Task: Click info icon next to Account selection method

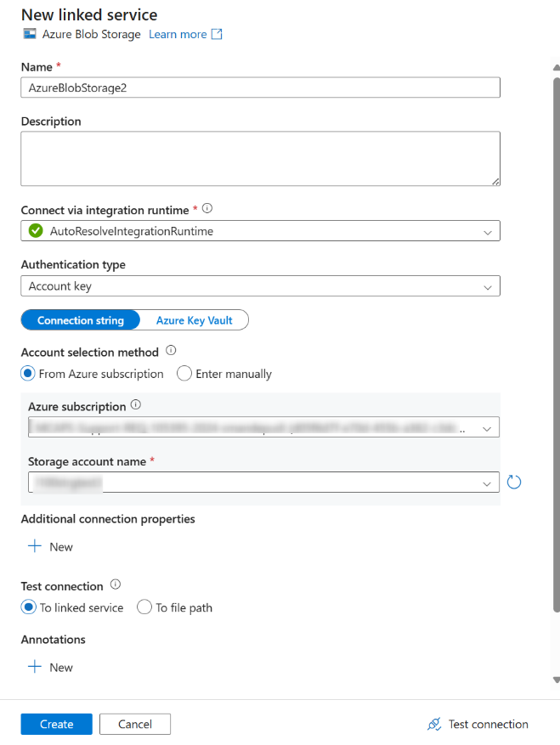Action: coord(171,351)
